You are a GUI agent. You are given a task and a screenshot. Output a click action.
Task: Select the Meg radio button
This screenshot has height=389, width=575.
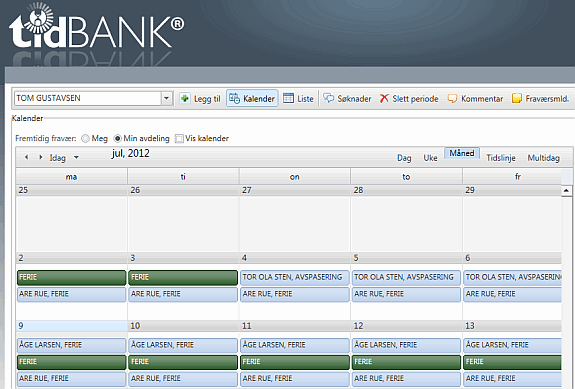[x=85, y=139]
